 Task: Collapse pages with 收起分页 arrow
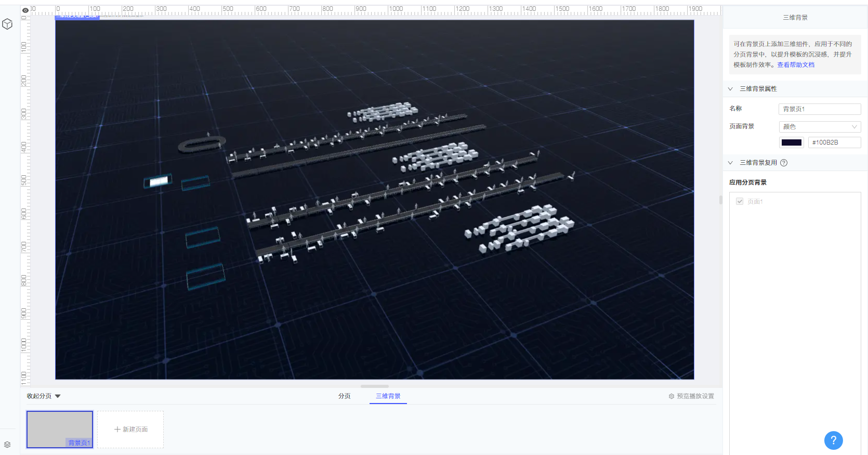point(58,396)
